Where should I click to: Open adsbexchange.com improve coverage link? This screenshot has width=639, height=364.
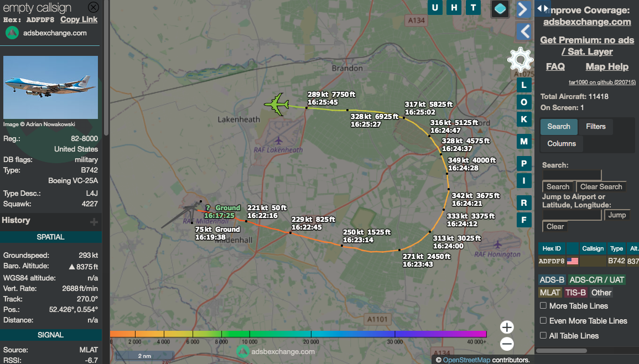[587, 22]
